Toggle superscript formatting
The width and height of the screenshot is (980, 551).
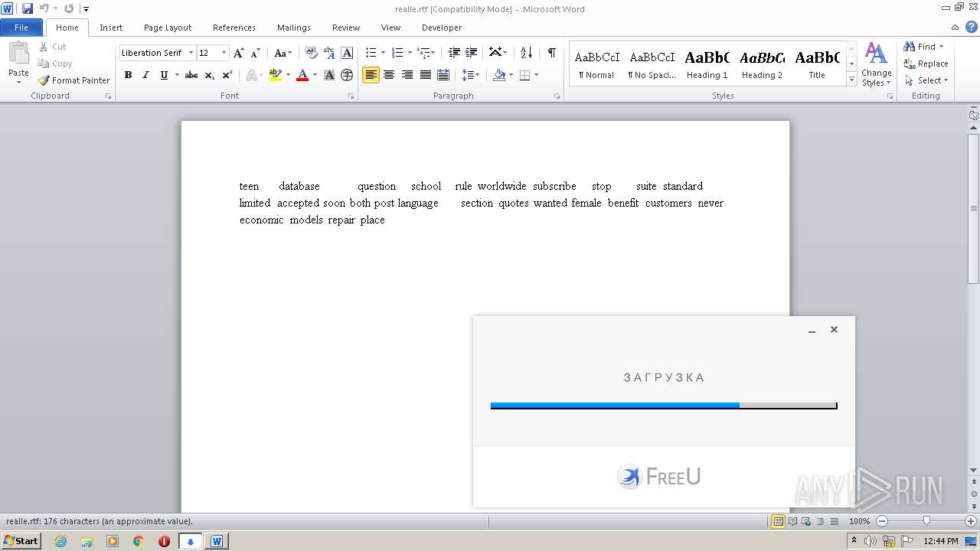coord(227,75)
